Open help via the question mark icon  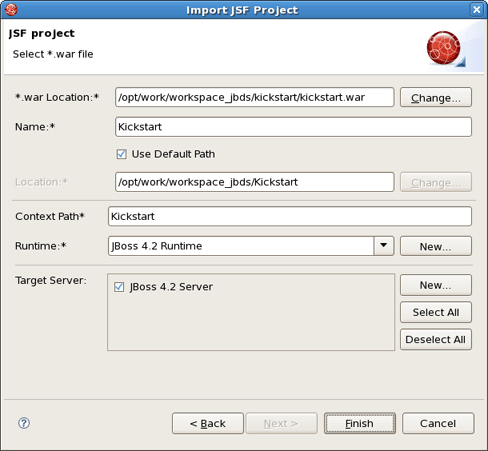pyautogui.click(x=24, y=423)
